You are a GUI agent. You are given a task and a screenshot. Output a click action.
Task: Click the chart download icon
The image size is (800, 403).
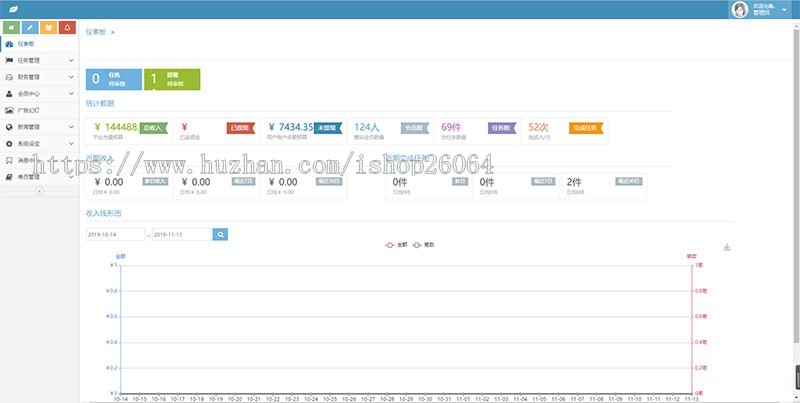tap(727, 247)
